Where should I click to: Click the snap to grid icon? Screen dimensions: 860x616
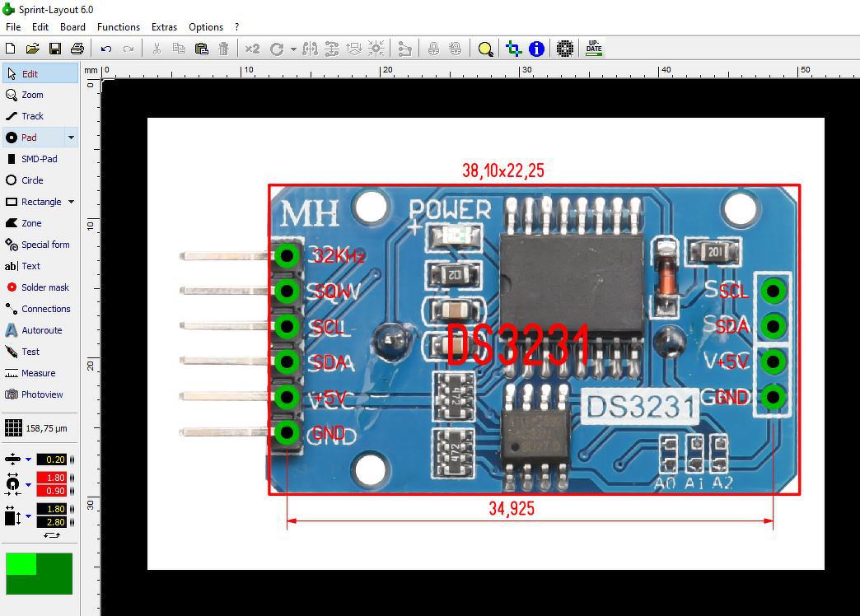(376, 49)
